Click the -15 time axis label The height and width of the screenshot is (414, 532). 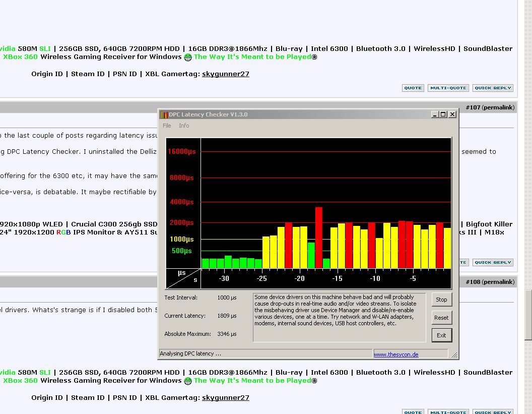(x=337, y=278)
